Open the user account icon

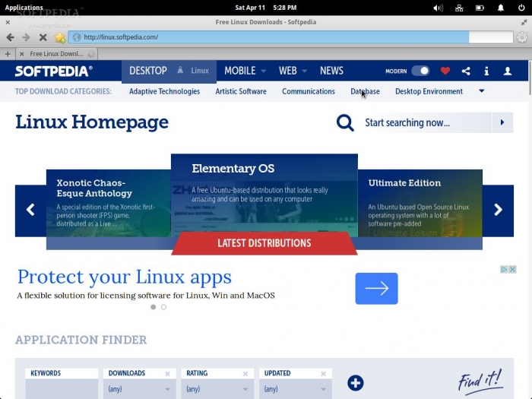pos(508,71)
